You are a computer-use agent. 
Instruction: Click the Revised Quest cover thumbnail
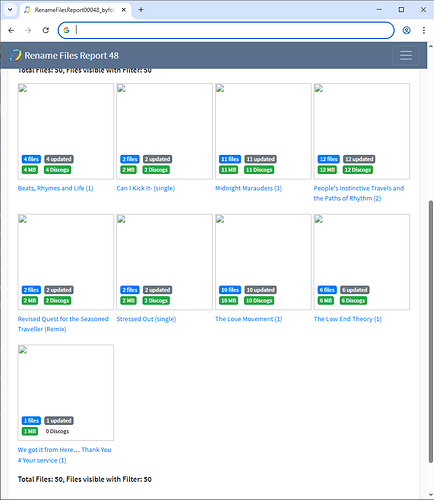66,262
